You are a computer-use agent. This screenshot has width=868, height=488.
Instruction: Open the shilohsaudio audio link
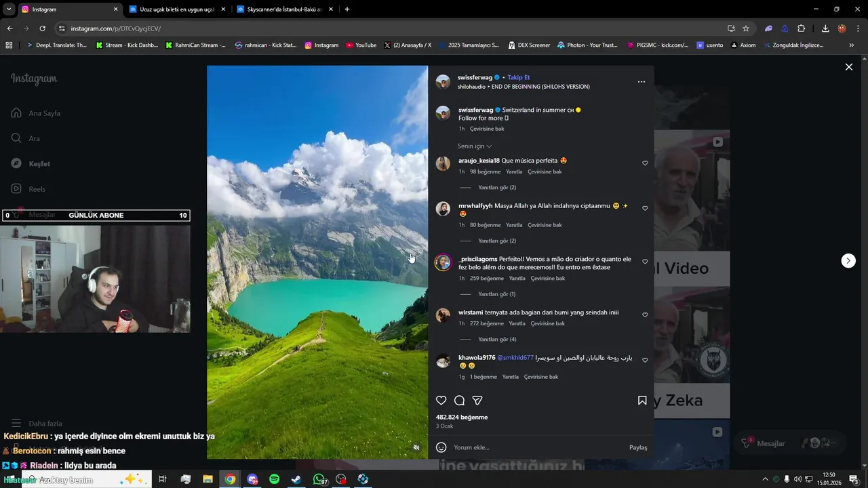(x=524, y=87)
